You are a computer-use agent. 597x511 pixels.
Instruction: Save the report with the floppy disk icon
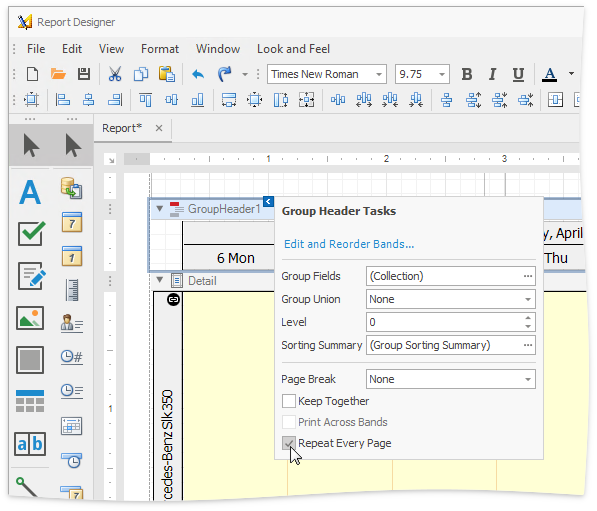tap(84, 74)
